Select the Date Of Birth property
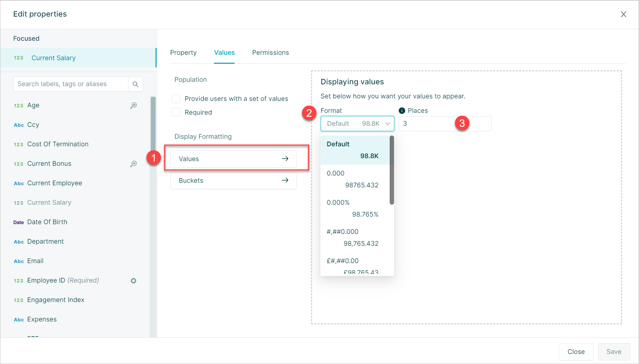Viewport: 639px width, 364px height. click(x=75, y=222)
